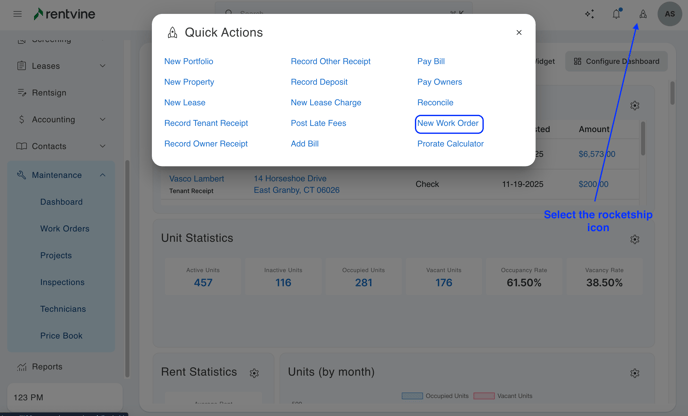The width and height of the screenshot is (688, 416).
Task: Open the AS user avatar menu
Action: [670, 14]
